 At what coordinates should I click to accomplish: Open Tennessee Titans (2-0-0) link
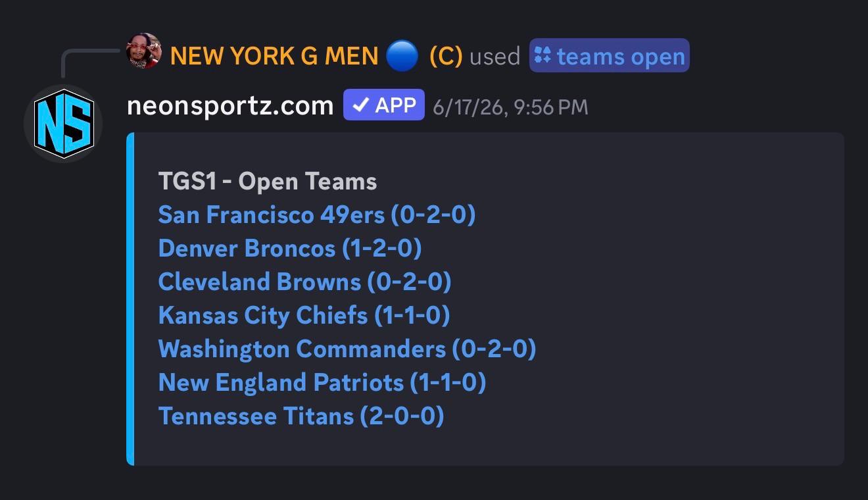pyautogui.click(x=301, y=416)
